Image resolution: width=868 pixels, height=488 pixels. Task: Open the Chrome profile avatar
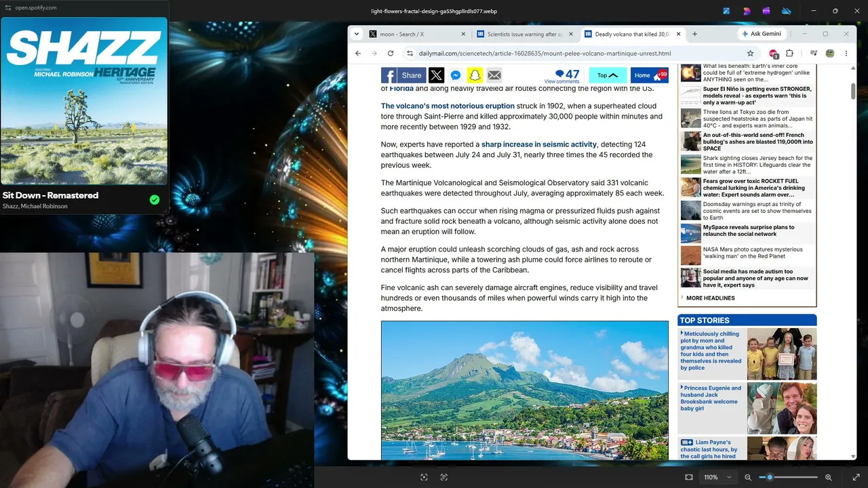coord(829,54)
